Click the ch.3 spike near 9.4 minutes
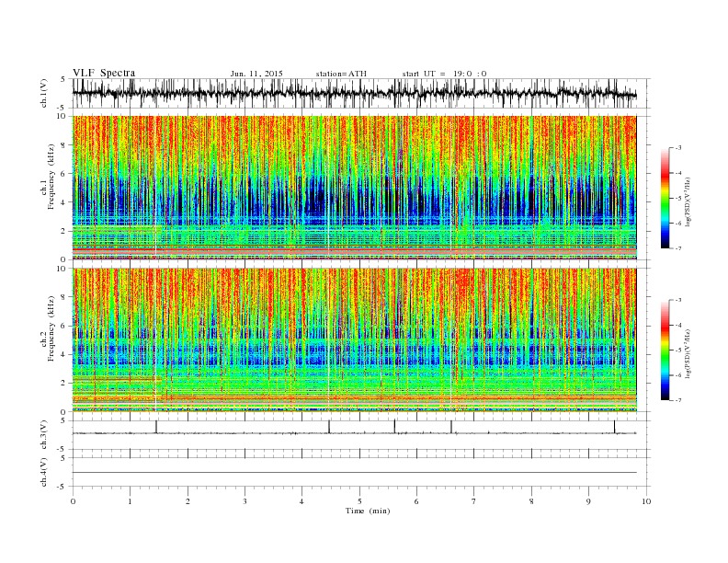 click(614, 427)
